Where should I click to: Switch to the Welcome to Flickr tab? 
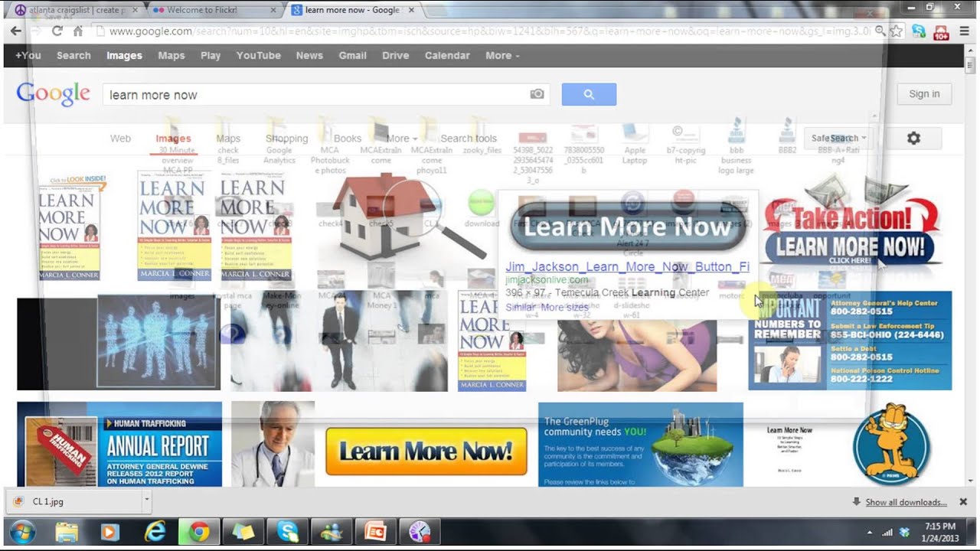(214, 10)
